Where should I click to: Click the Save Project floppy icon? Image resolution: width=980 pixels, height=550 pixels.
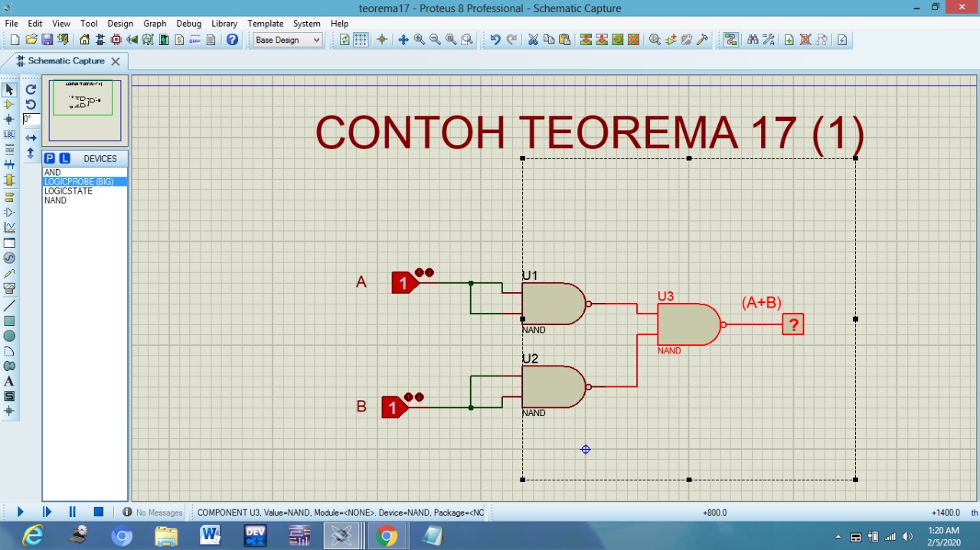pyautogui.click(x=47, y=40)
